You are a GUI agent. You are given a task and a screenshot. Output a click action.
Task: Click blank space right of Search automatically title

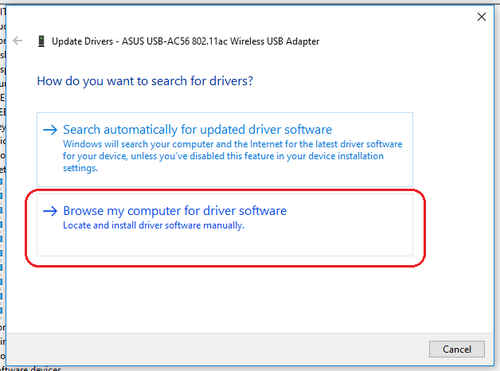(x=372, y=130)
